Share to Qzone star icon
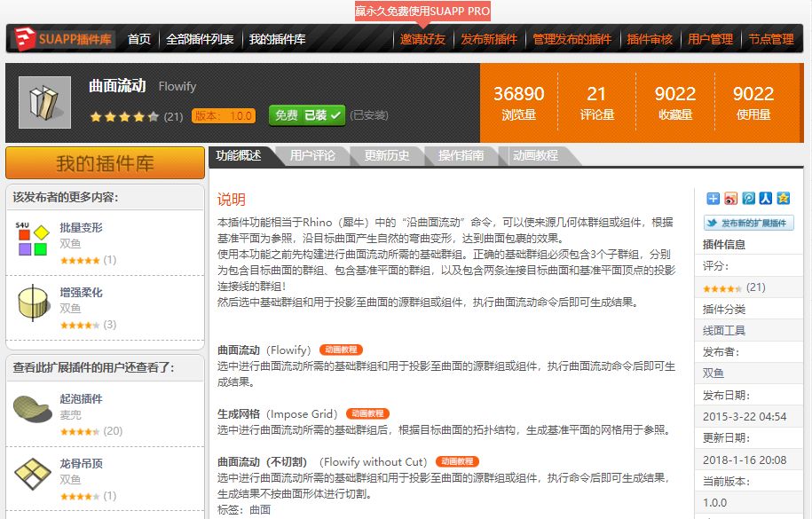 [783, 199]
